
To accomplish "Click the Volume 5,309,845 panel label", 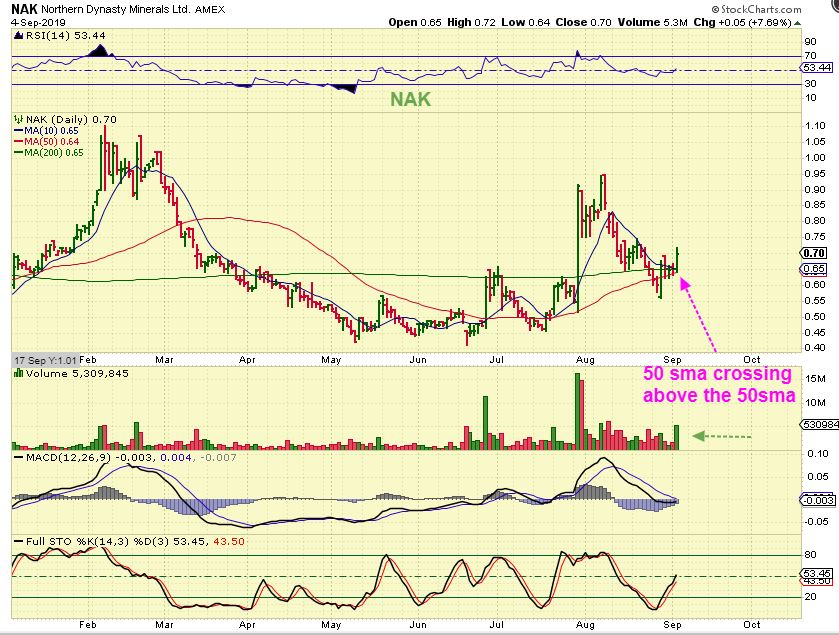I will point(77,373).
